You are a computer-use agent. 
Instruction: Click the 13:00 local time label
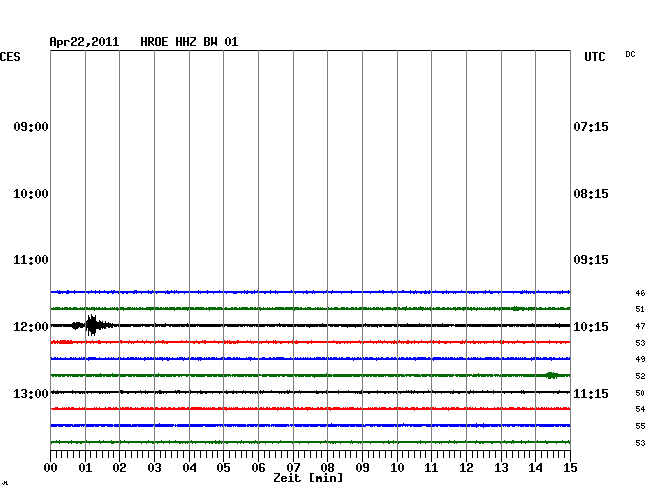31,394
